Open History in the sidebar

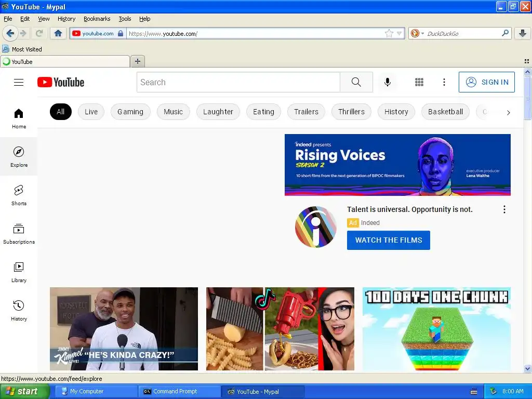(19, 311)
